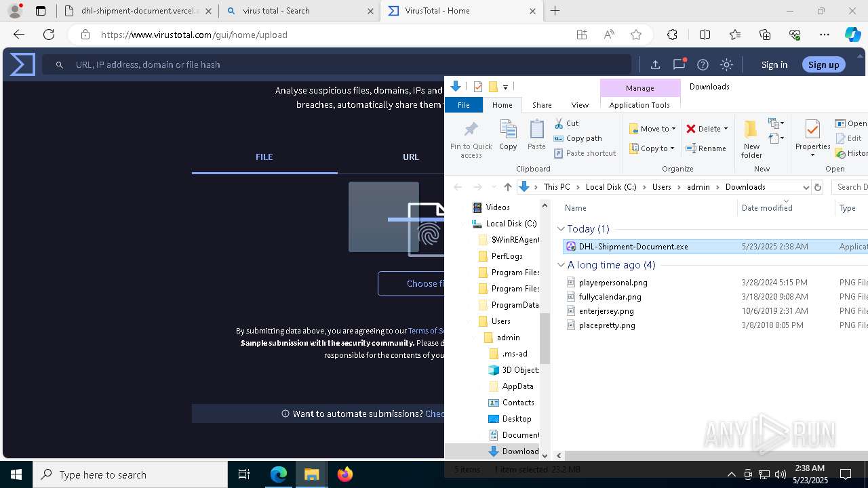Image resolution: width=868 pixels, height=488 pixels.
Task: Refresh the Explorer folder view
Action: 818,187
